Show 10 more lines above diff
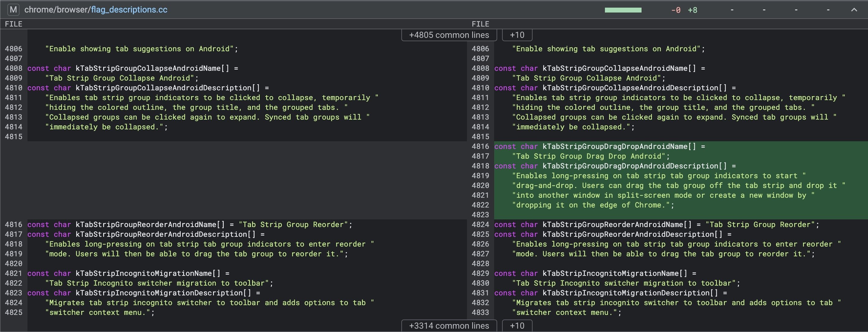This screenshot has width=868, height=332. 517,35
